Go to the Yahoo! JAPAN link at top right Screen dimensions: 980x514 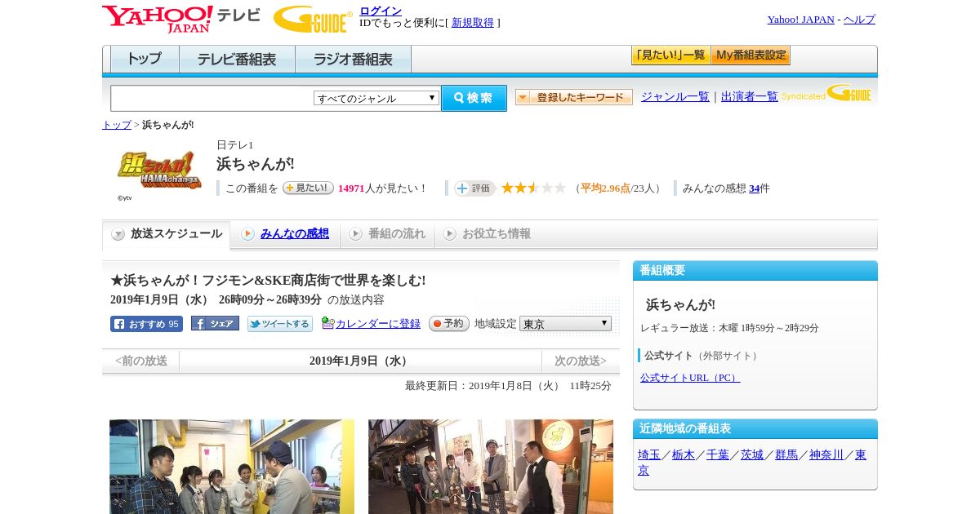coord(800,20)
